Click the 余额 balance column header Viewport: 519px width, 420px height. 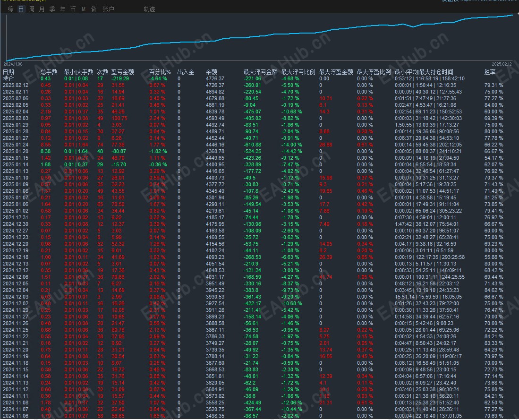coord(211,72)
